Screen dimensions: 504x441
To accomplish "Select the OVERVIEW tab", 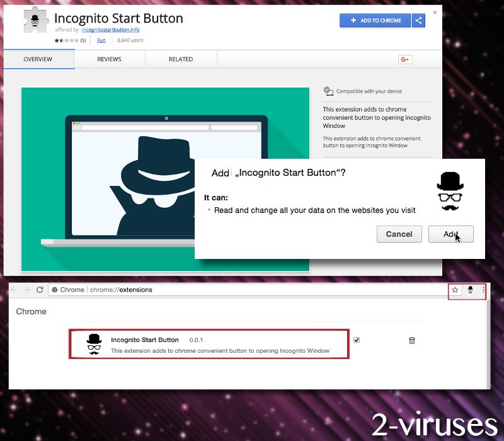I will (x=38, y=59).
